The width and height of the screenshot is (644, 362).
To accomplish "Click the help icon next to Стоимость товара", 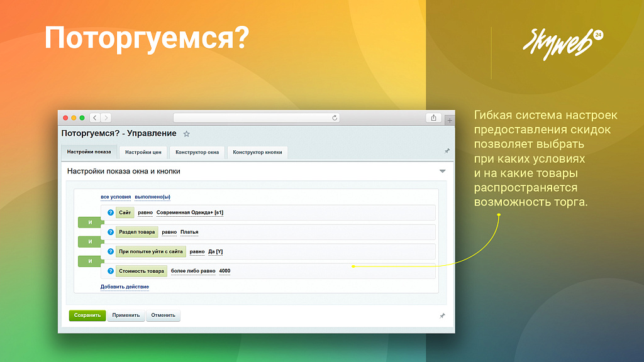I will coord(109,271).
